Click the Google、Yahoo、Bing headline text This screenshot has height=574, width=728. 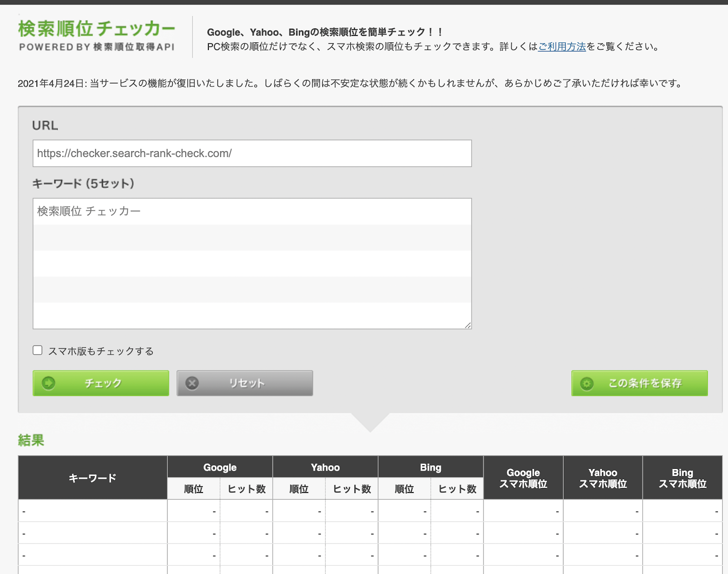click(325, 32)
